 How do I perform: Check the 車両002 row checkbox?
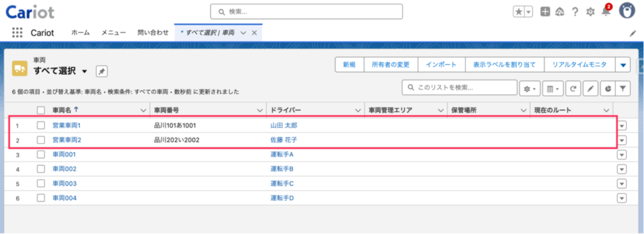(x=41, y=169)
